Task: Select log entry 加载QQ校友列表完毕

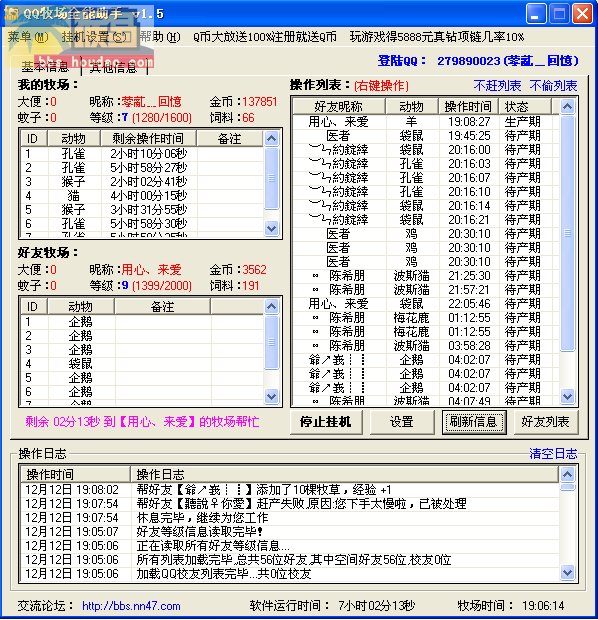Action: coord(290,574)
